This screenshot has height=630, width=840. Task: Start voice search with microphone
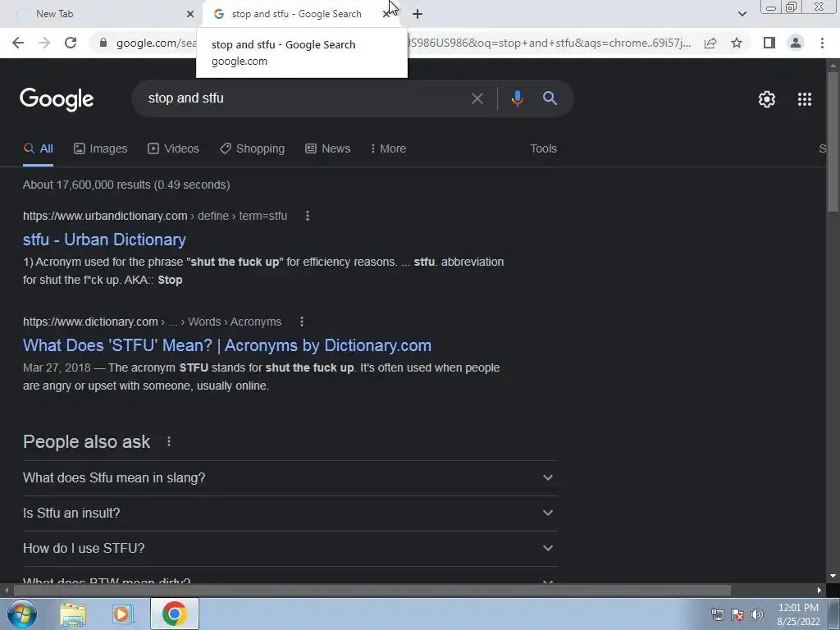click(x=517, y=98)
